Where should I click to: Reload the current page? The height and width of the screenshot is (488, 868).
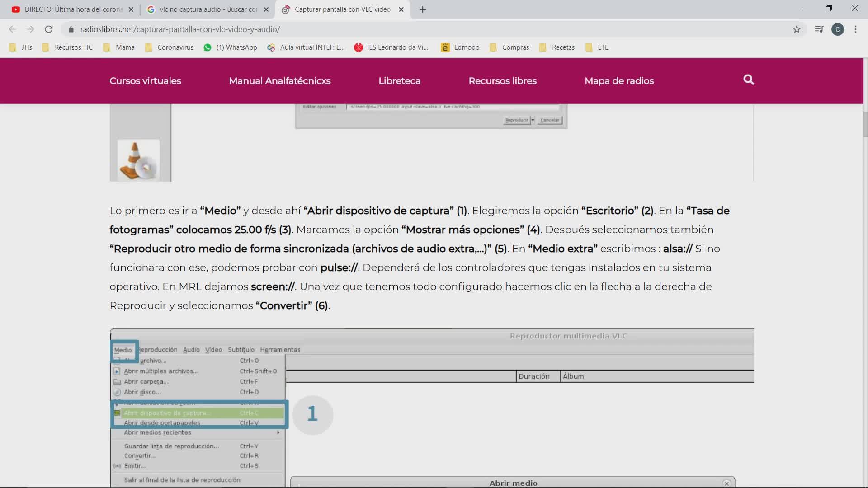[48, 29]
